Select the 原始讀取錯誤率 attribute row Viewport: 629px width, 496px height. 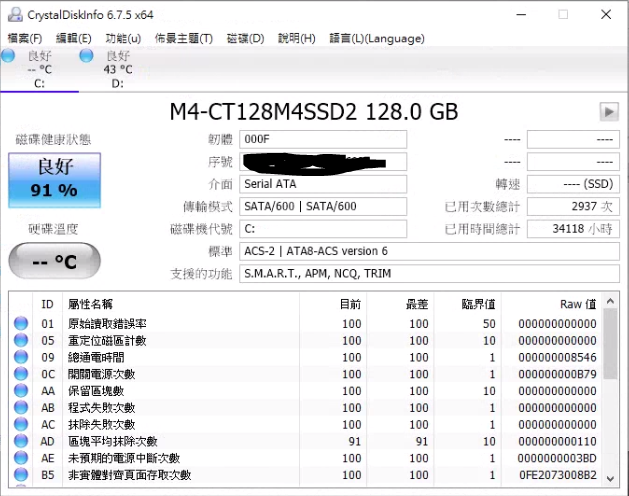[x=306, y=323]
